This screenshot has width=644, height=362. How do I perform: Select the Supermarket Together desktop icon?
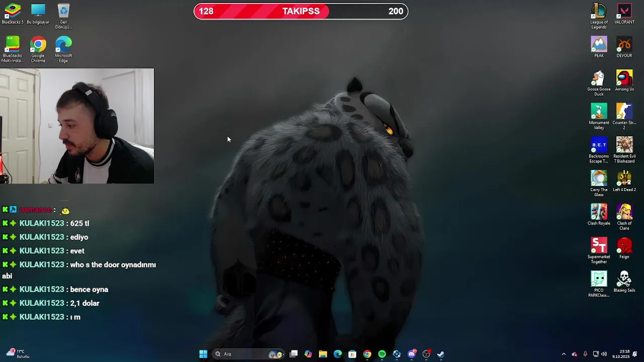[599, 251]
